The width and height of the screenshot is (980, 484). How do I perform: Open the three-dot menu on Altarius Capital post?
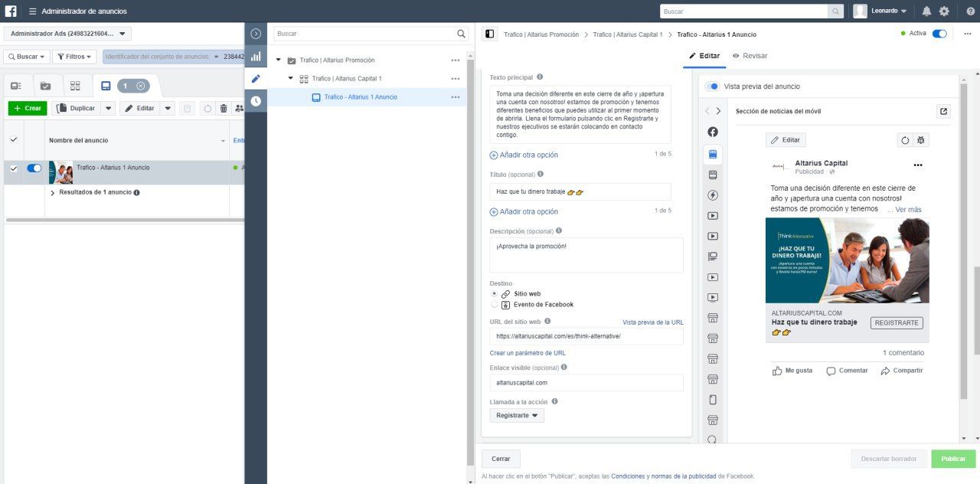pyautogui.click(x=918, y=165)
